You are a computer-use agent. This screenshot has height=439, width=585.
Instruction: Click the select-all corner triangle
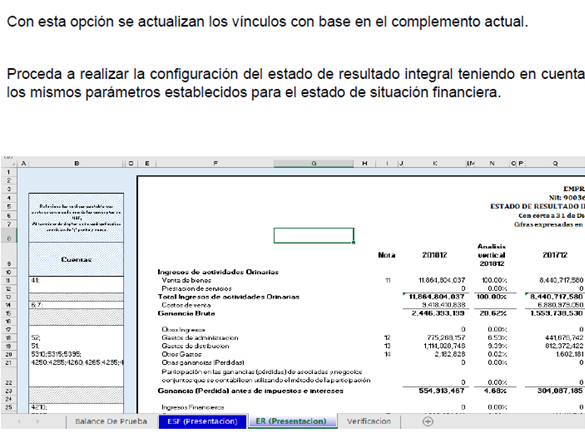13,163
